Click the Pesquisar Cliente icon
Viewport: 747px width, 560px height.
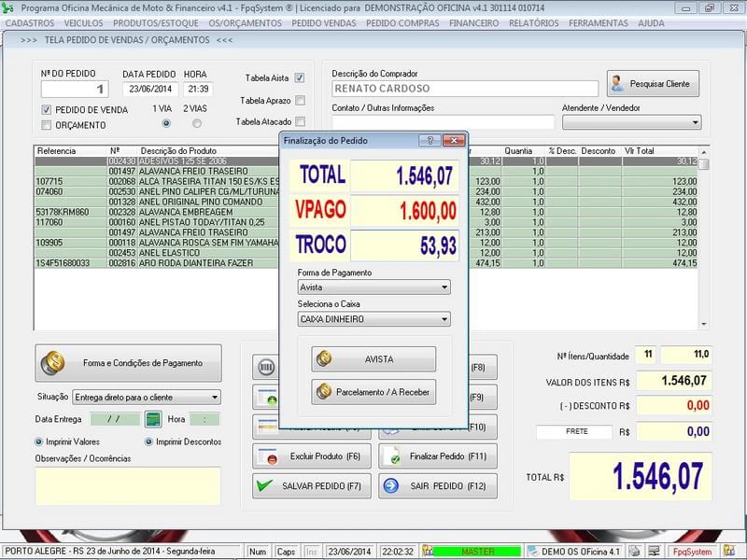pos(618,83)
